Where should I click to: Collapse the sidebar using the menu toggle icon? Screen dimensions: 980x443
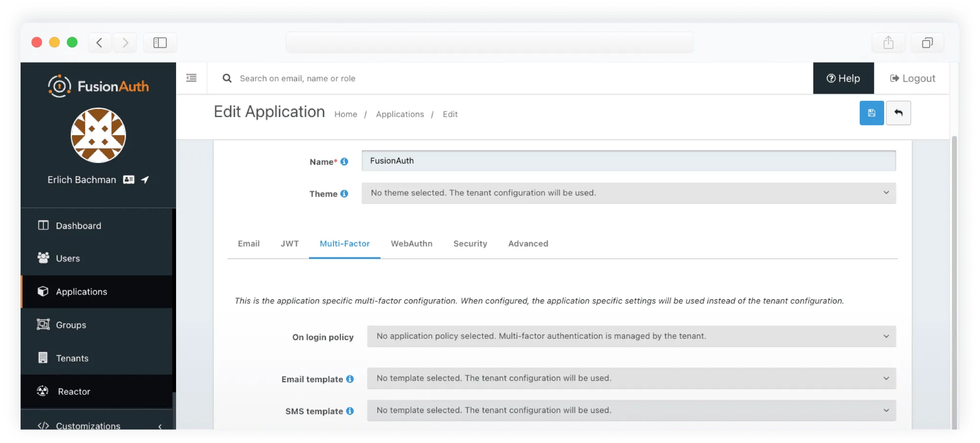coord(192,78)
